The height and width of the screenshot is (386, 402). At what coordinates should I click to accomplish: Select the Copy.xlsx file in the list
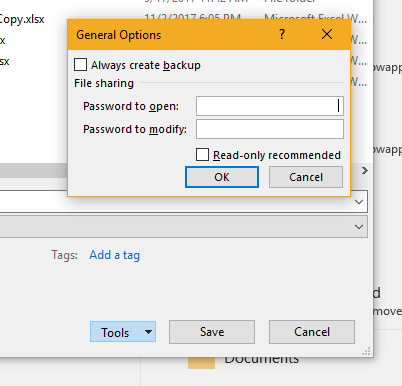tap(22, 19)
